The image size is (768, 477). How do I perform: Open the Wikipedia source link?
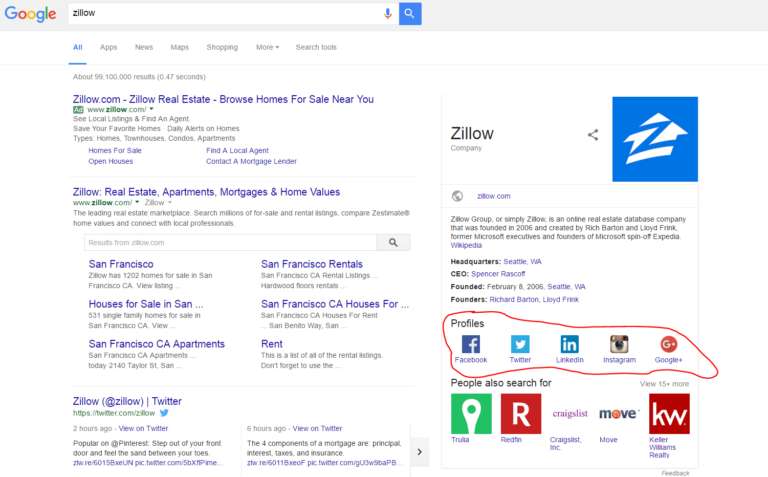(x=466, y=245)
